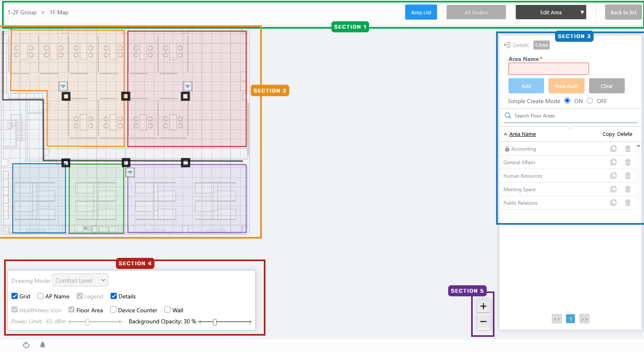Go to page 1 in pagination
Viewport: 644px width, 352px height.
tap(570, 319)
